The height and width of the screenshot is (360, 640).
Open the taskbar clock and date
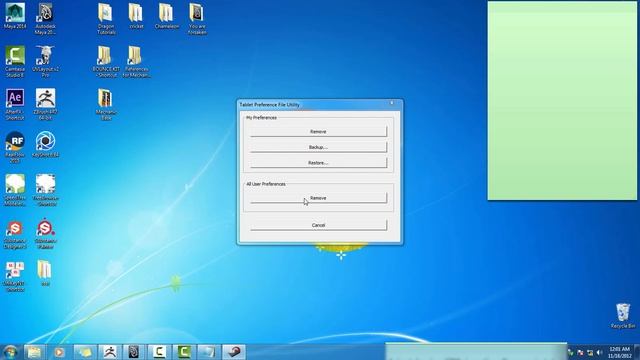620,353
